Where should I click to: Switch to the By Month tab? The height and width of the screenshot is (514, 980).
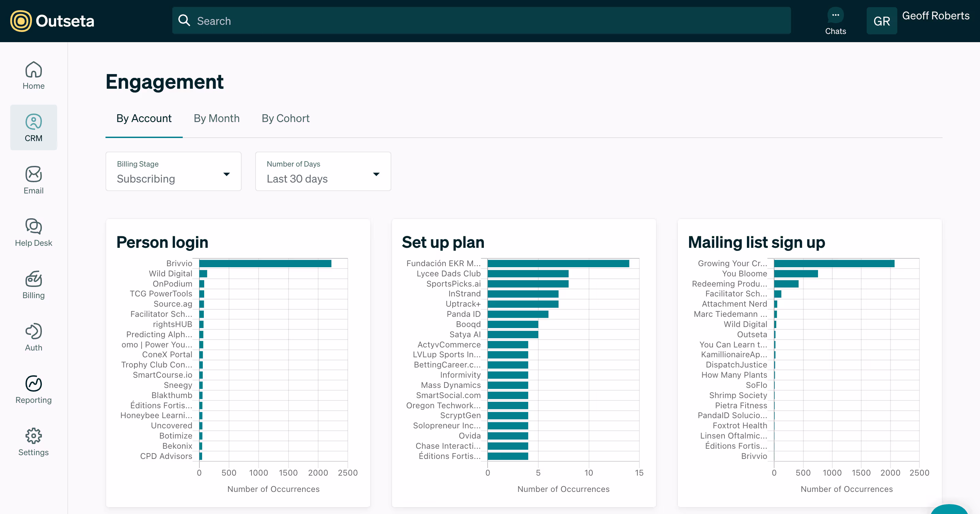tap(216, 119)
